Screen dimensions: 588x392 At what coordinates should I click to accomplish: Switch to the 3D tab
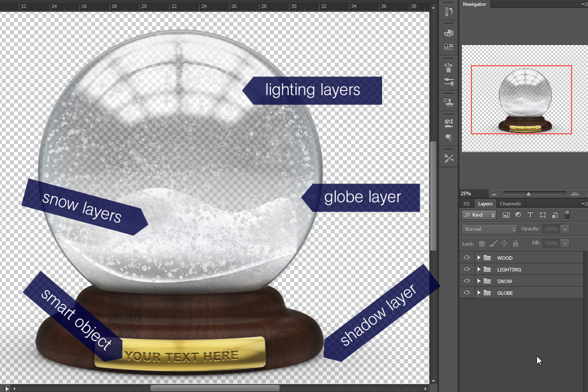click(x=466, y=203)
